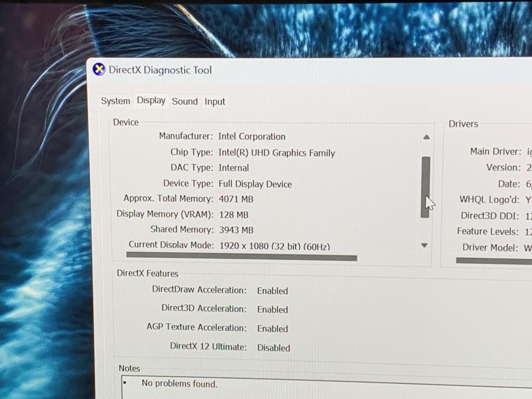Click the Direct3D Acceleration Enabled status
The height and width of the screenshot is (399, 532).
point(272,310)
